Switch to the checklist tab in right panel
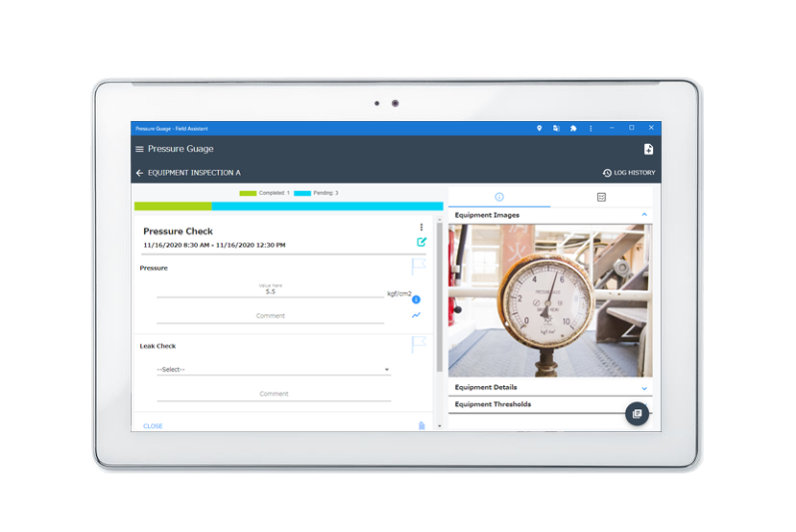 click(601, 197)
